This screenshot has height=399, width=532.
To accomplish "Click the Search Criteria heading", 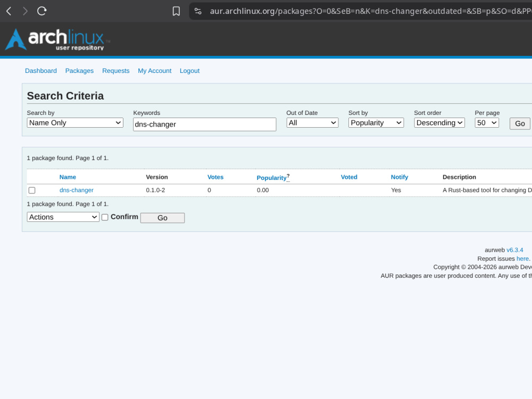I will (65, 96).
